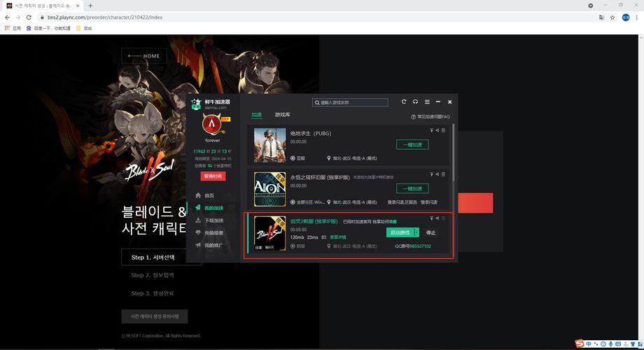The height and width of the screenshot is (350, 644).
Task: Click the QQ group number 985527102
Action: tap(420, 246)
